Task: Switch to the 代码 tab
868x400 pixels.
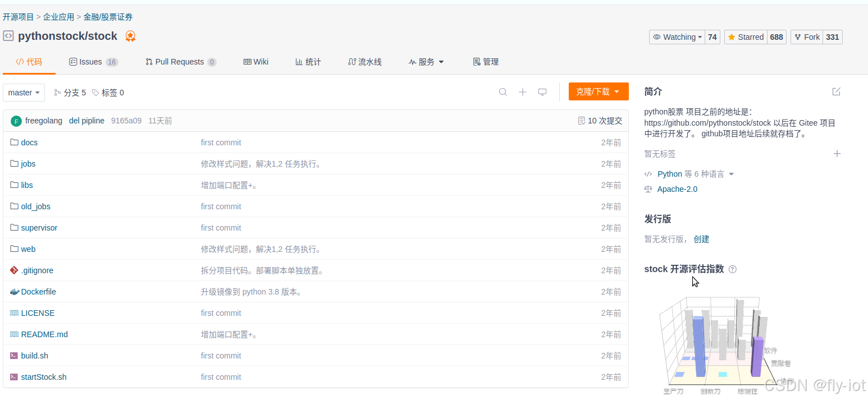Action: click(x=29, y=62)
